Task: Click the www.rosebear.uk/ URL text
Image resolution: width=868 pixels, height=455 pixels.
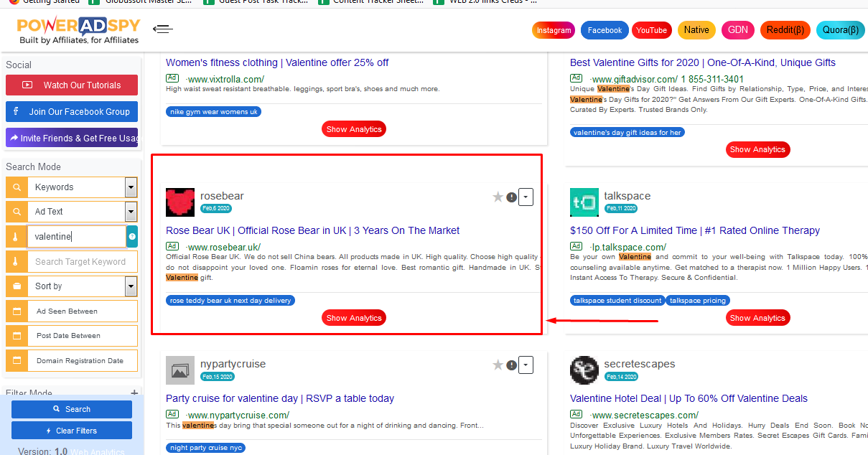Action: (224, 247)
